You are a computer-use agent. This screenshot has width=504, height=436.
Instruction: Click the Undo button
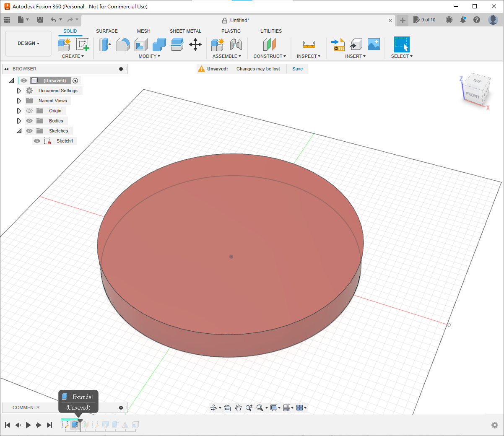(53, 20)
